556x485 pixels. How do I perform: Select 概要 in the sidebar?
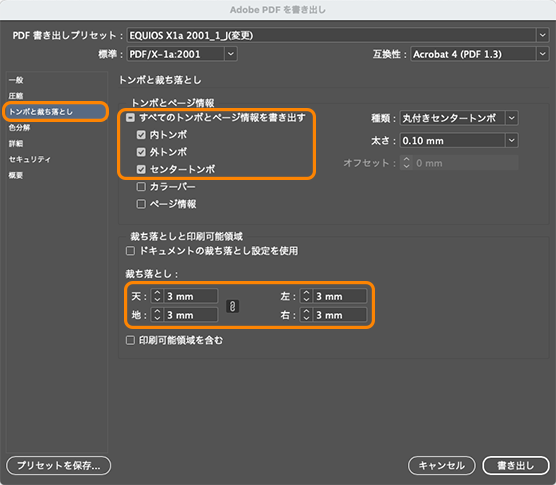pyautogui.click(x=16, y=175)
